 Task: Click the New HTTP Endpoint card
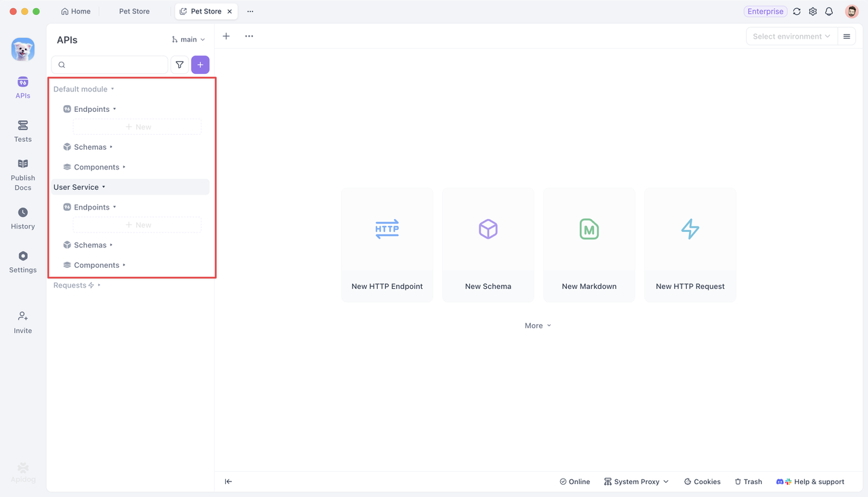tap(387, 244)
